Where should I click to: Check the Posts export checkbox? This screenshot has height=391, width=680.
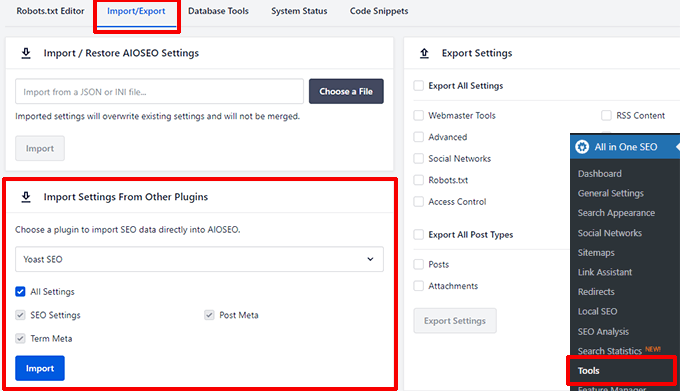click(x=418, y=264)
